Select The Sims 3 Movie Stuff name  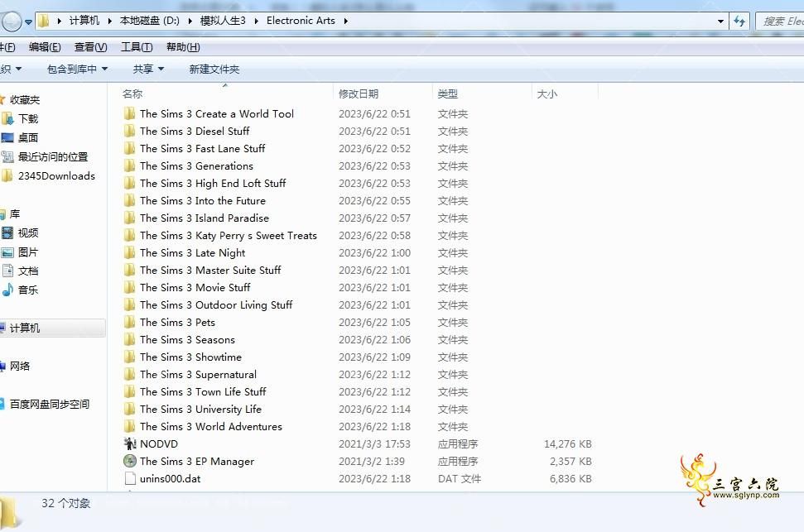point(195,287)
